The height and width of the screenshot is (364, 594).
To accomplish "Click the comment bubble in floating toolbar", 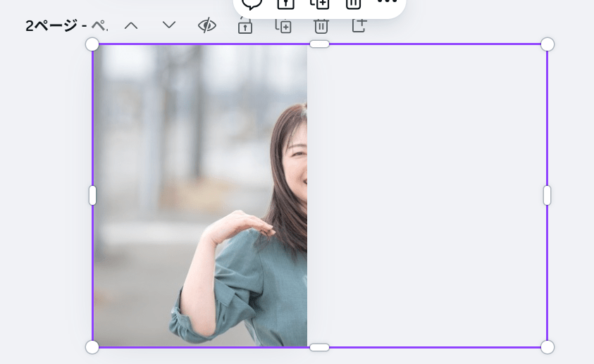I will pos(252,4).
